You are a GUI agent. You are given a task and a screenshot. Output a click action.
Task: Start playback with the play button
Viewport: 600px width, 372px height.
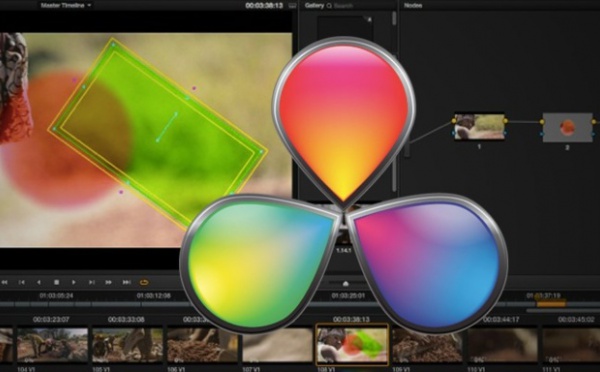click(x=73, y=282)
